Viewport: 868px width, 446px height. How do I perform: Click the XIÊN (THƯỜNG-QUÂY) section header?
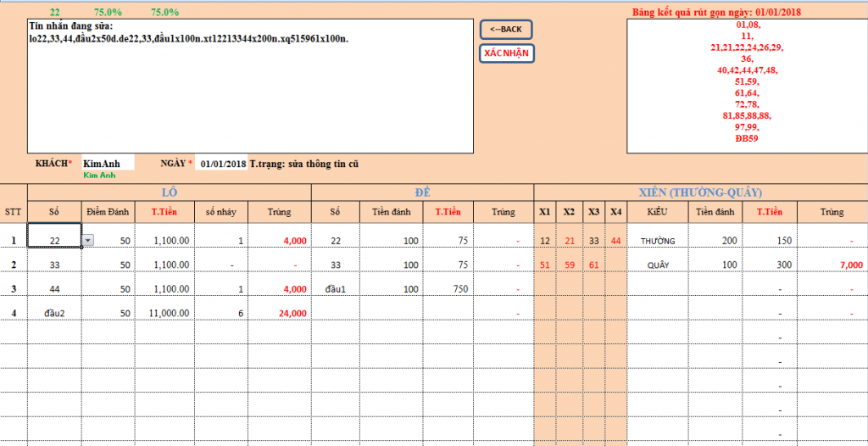click(699, 192)
